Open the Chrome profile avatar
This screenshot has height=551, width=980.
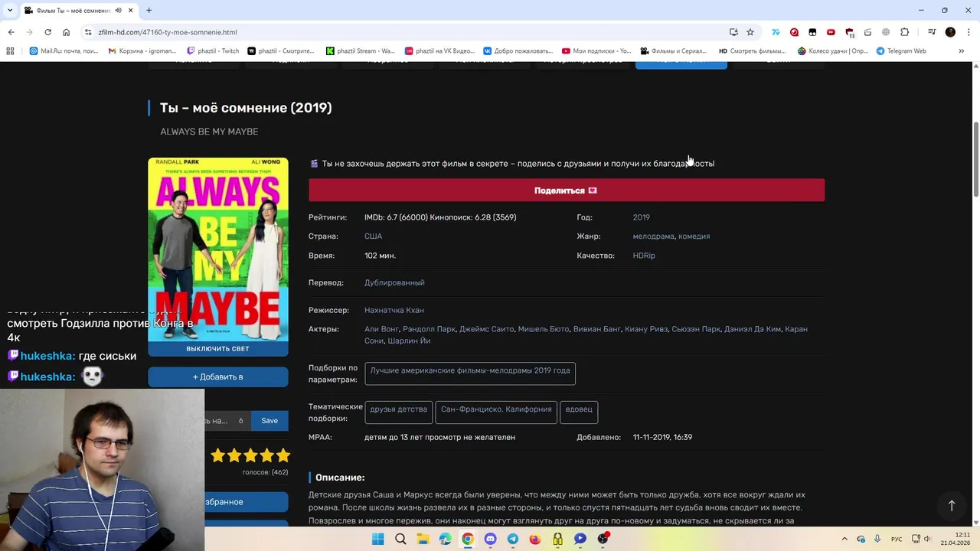point(950,32)
